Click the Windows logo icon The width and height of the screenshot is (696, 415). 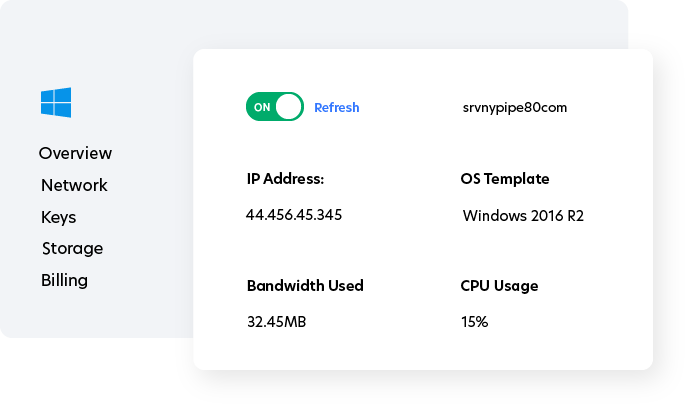pos(56,102)
